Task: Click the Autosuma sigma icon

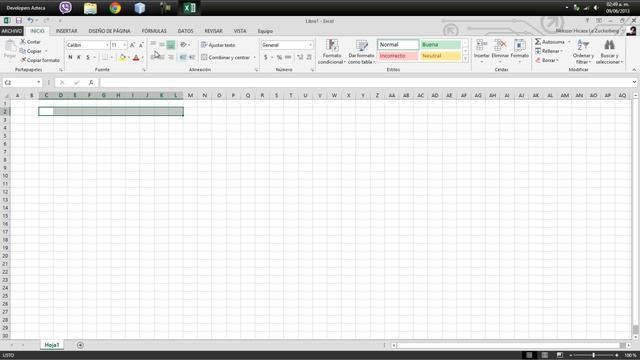Action: pos(538,42)
